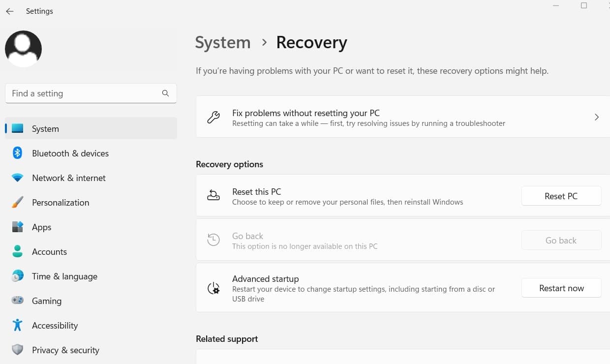Click the Restart now button

pyautogui.click(x=561, y=288)
